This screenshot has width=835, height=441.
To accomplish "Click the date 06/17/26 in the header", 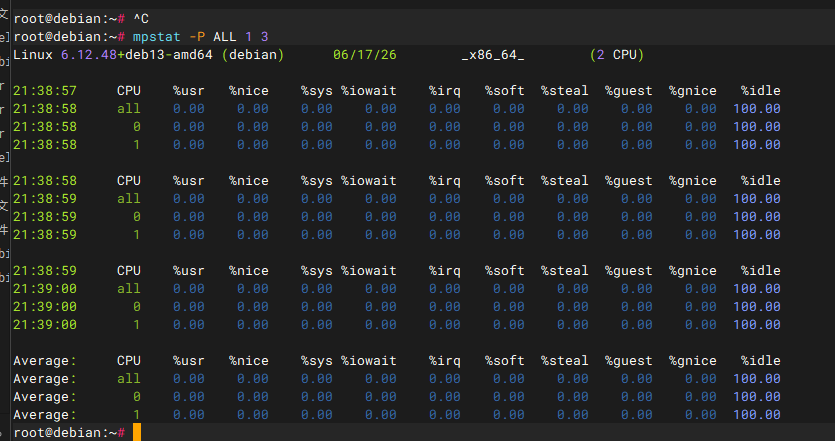I will tap(365, 55).
